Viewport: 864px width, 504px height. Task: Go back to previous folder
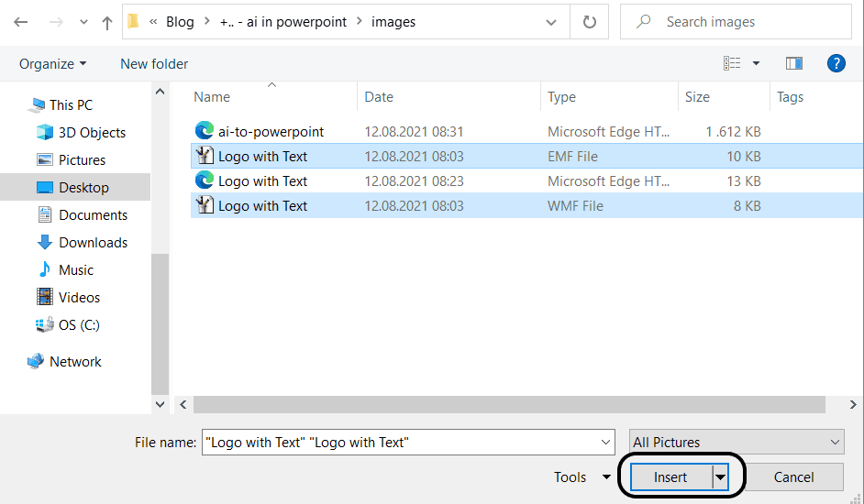click(x=21, y=22)
